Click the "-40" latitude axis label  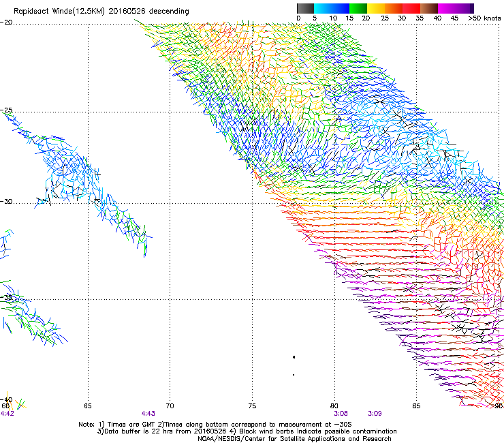click(6, 399)
